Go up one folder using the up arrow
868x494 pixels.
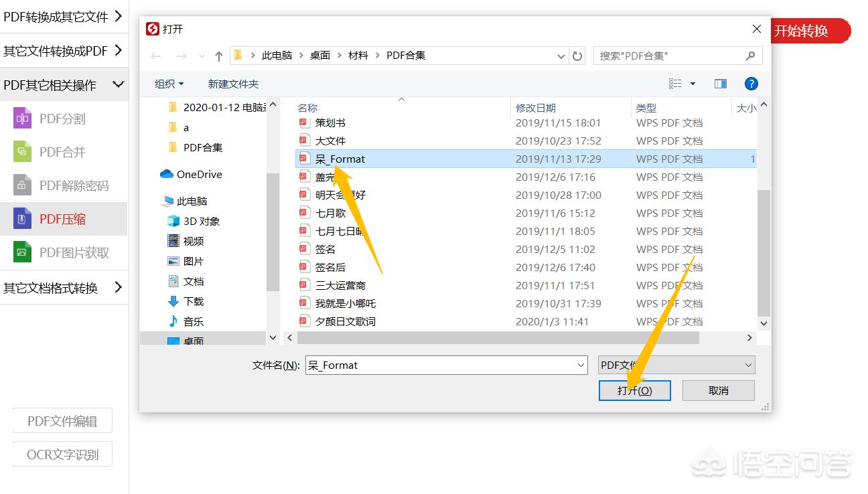click(220, 56)
